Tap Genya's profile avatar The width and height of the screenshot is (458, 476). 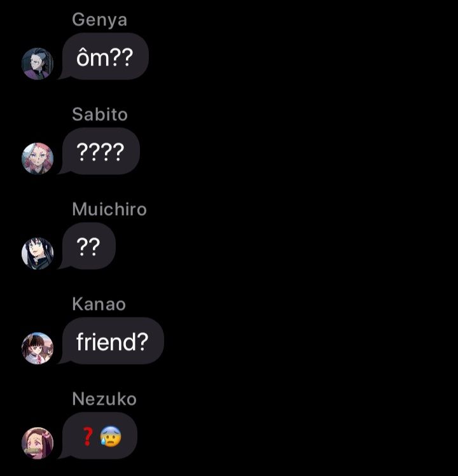pos(38,64)
